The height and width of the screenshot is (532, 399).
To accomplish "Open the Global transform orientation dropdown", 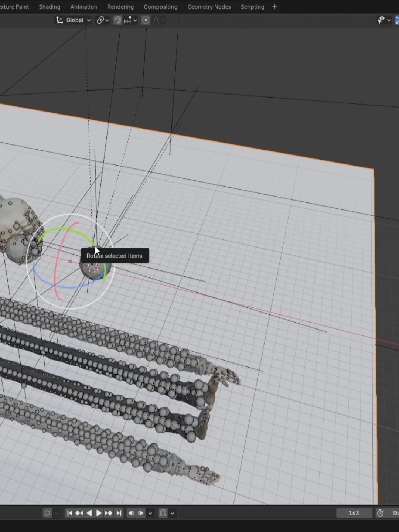I will [x=73, y=20].
